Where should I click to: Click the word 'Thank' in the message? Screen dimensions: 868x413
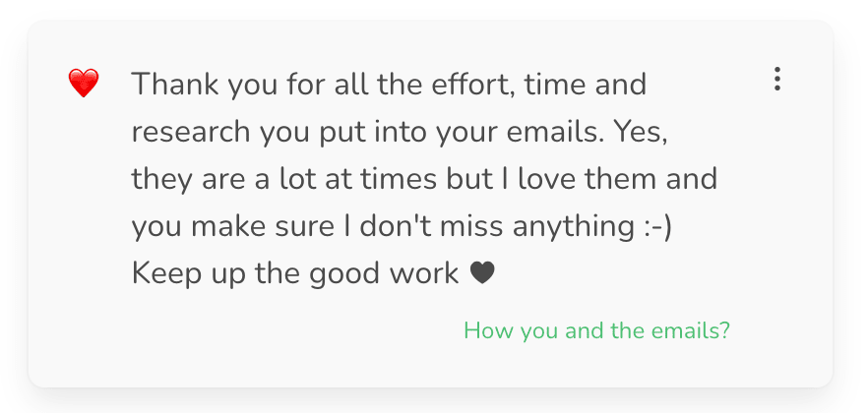click(175, 85)
